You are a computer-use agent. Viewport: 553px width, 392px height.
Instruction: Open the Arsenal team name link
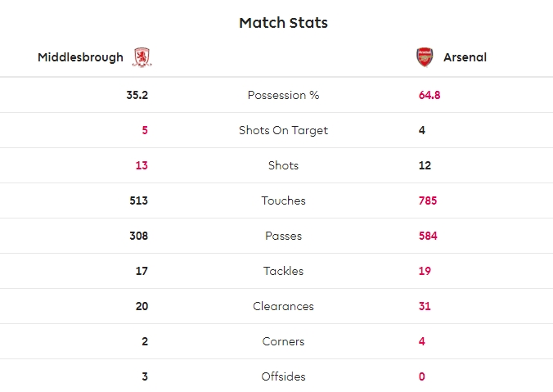pyautogui.click(x=465, y=57)
